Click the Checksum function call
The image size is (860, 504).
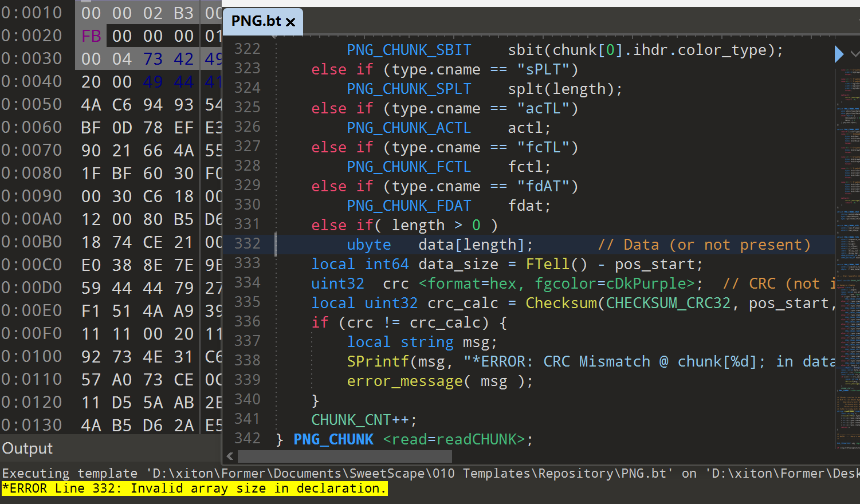(561, 303)
